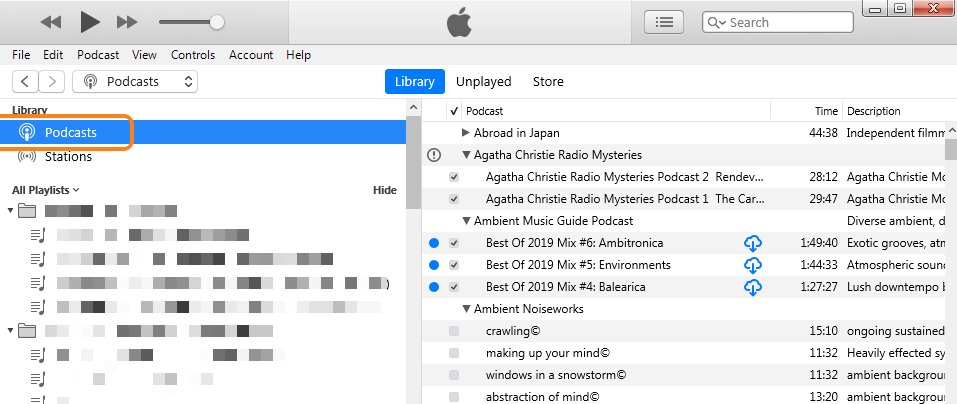Click the Stations broadcast icon
The height and width of the screenshot is (404, 957).
27,157
